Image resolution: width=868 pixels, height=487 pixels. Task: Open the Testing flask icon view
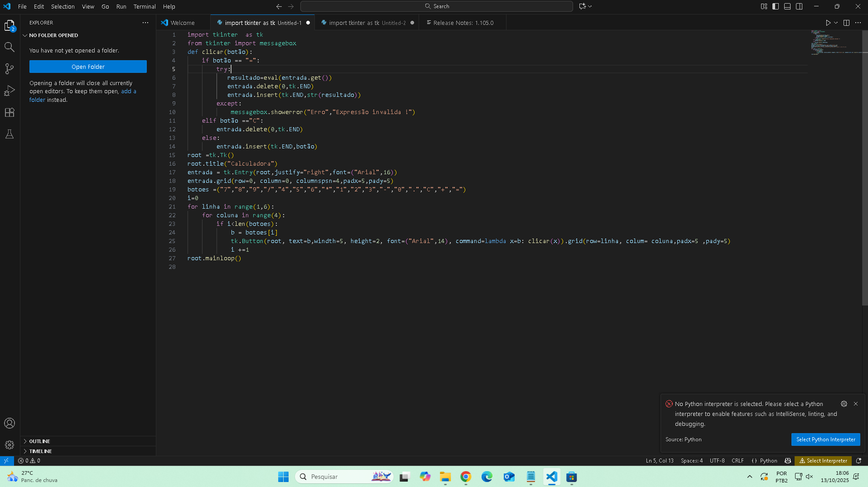click(x=10, y=134)
